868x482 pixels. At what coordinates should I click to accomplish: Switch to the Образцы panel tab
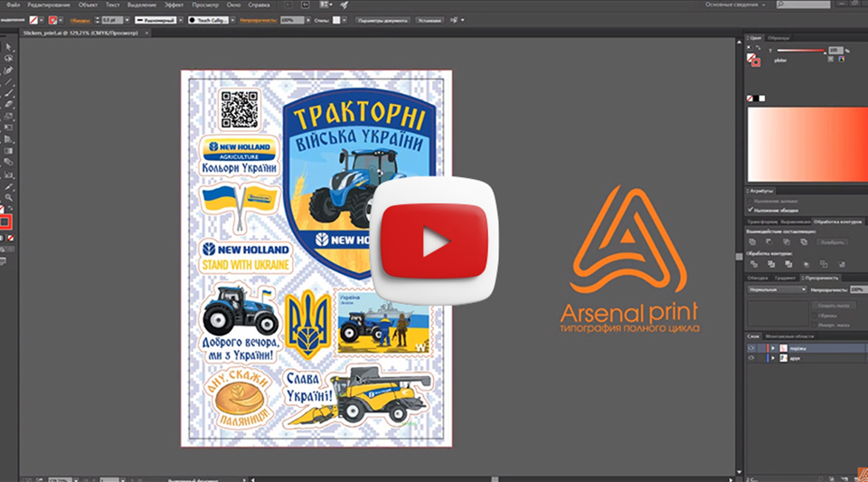pyautogui.click(x=778, y=37)
